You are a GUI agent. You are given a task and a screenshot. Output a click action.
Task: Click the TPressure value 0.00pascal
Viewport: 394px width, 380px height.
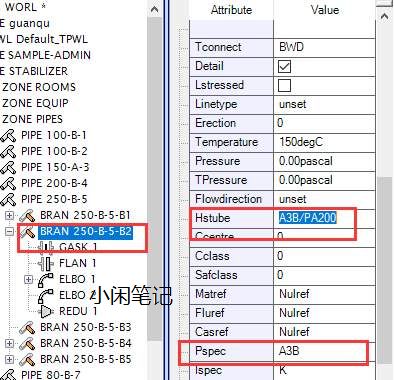point(306,180)
